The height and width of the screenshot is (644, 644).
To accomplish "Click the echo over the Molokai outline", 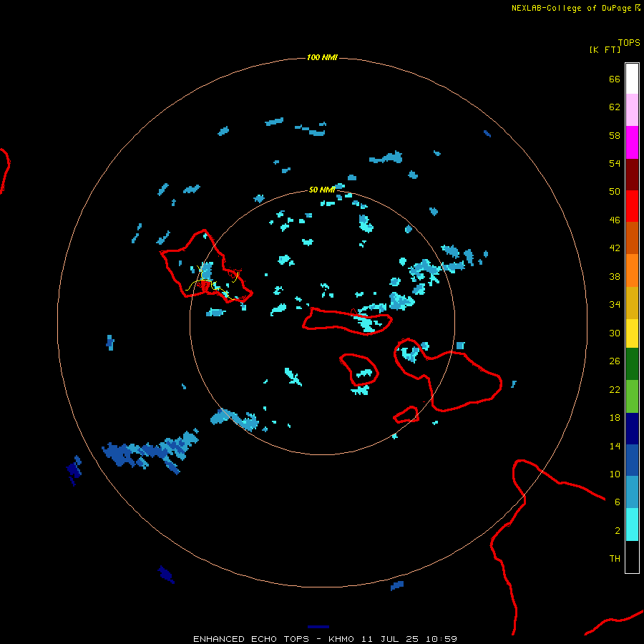I will coord(368,323).
